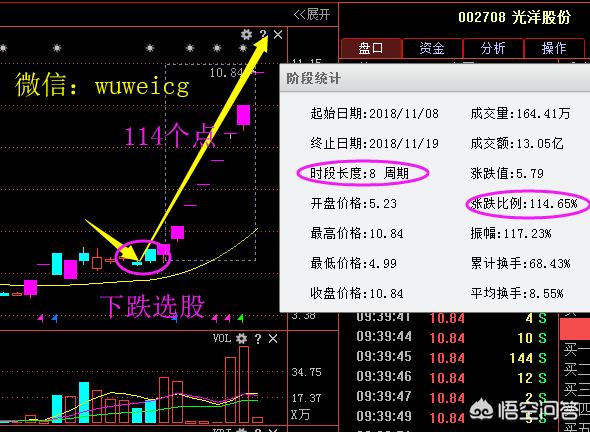Close the VOL indicator panel
The image size is (590, 432).
click(273, 339)
